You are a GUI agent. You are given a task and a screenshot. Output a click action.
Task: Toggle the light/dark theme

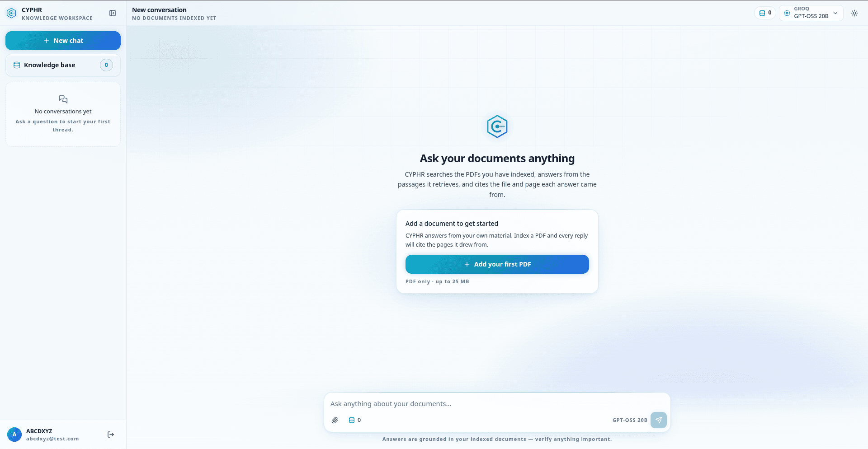[854, 13]
